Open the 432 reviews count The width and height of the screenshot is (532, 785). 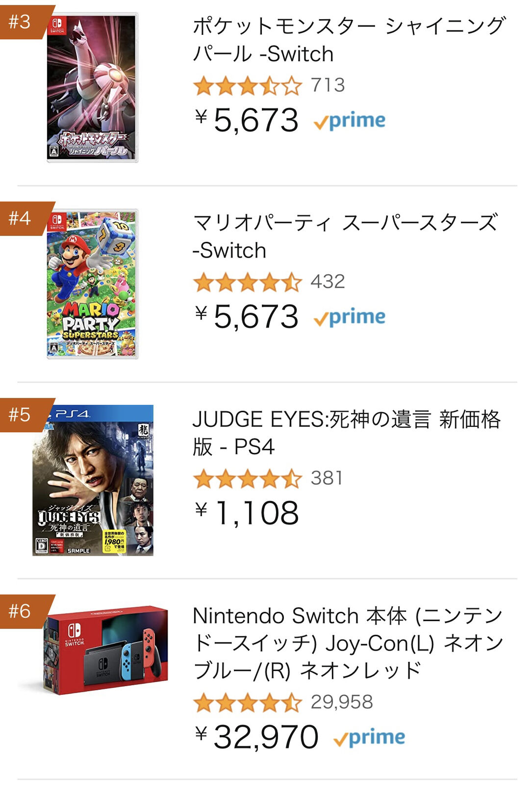pos(328,282)
